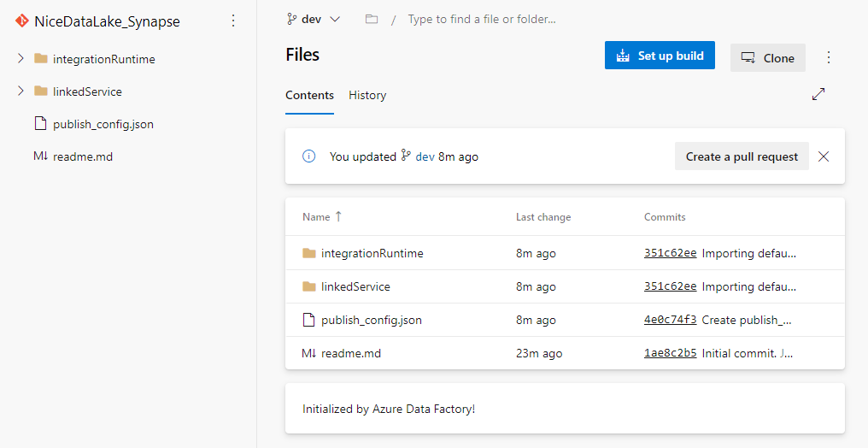Click the NiceDataLake_Synapse repository name

pyautogui.click(x=107, y=21)
